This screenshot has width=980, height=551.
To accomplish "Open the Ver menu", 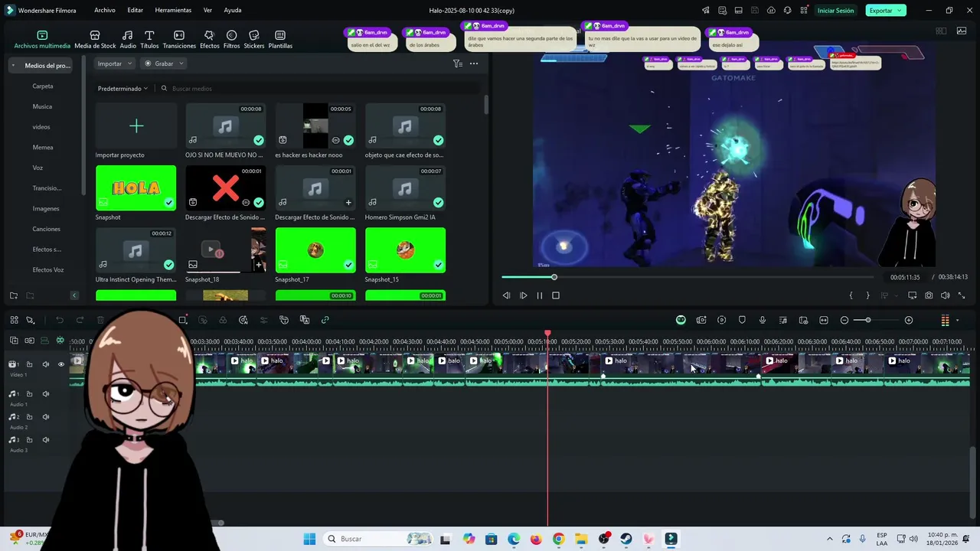I will [x=207, y=11].
